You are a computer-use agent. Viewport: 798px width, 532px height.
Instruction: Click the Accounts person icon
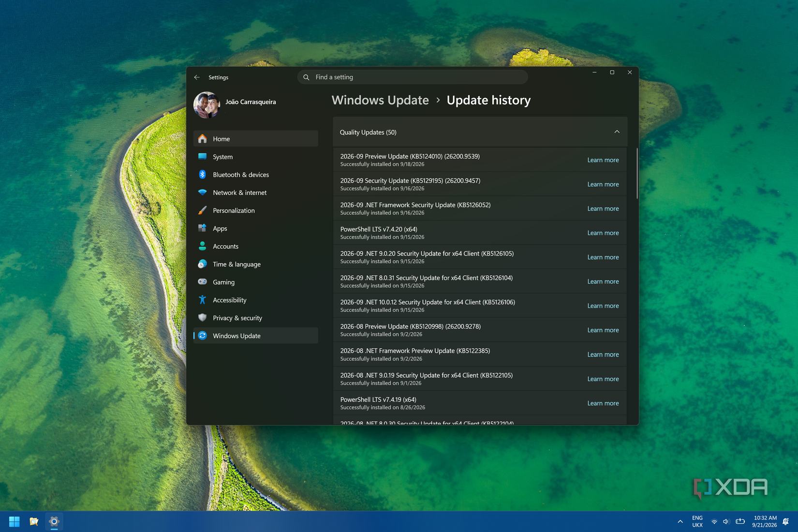(203, 246)
